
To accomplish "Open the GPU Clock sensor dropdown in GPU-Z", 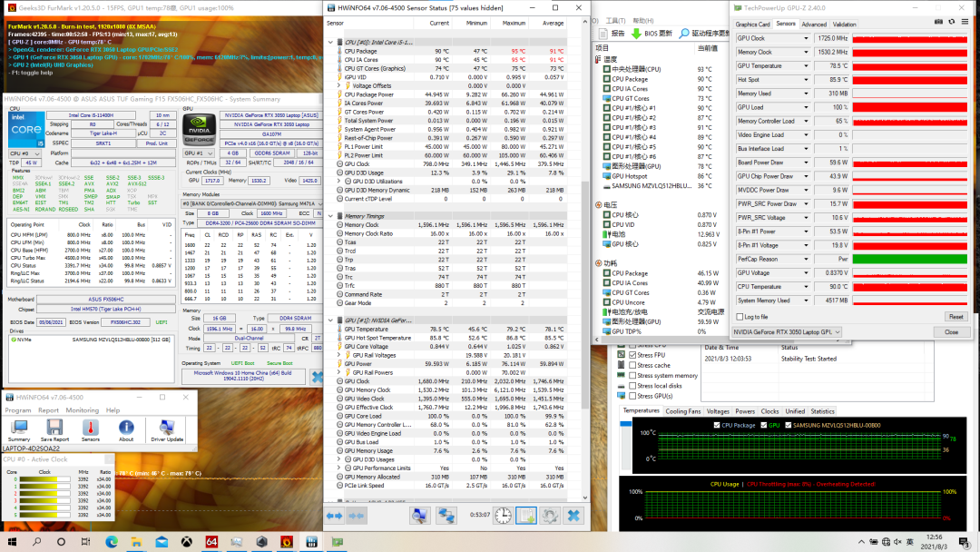I will [806, 38].
